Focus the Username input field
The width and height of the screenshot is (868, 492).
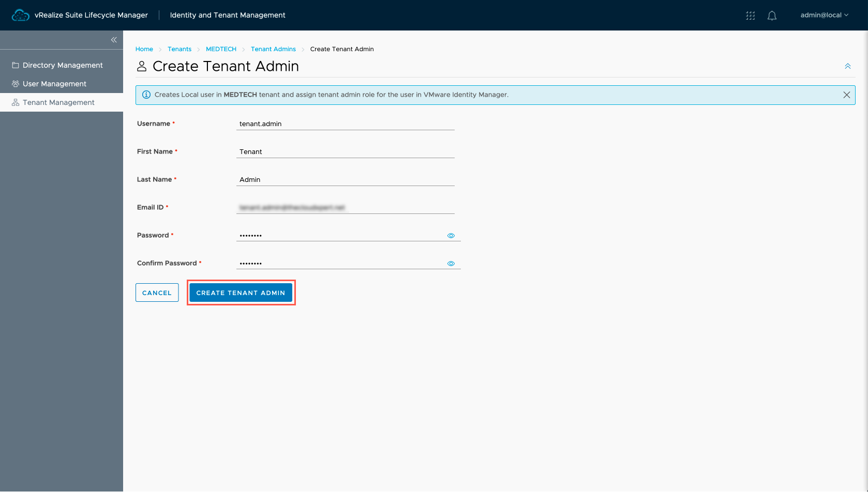(x=345, y=124)
